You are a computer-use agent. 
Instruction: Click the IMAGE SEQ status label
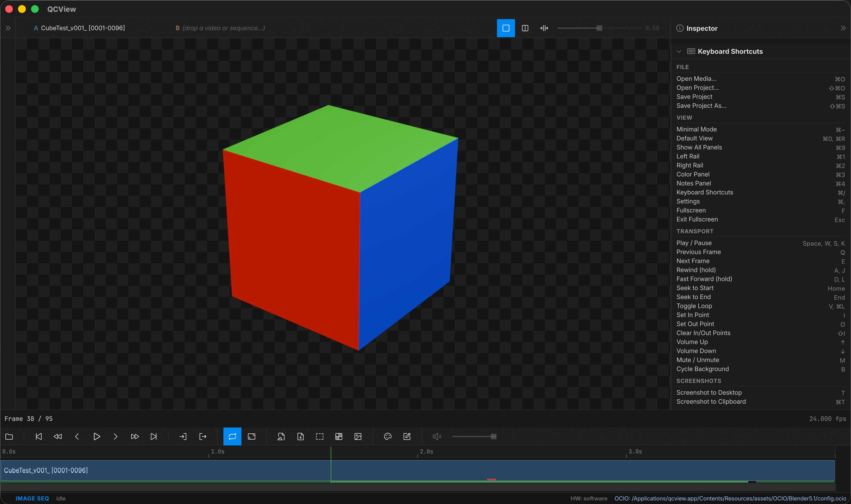(x=32, y=499)
